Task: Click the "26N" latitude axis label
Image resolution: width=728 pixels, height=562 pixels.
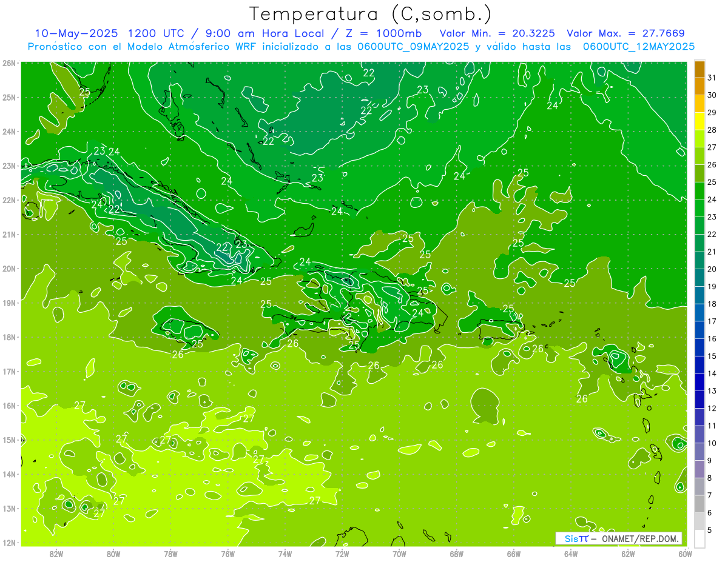Action: [9, 63]
